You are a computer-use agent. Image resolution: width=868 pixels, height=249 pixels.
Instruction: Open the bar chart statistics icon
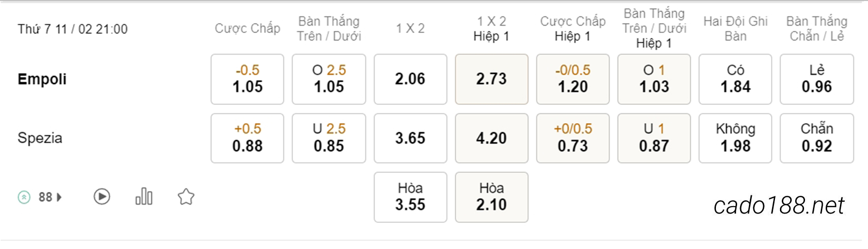(144, 196)
